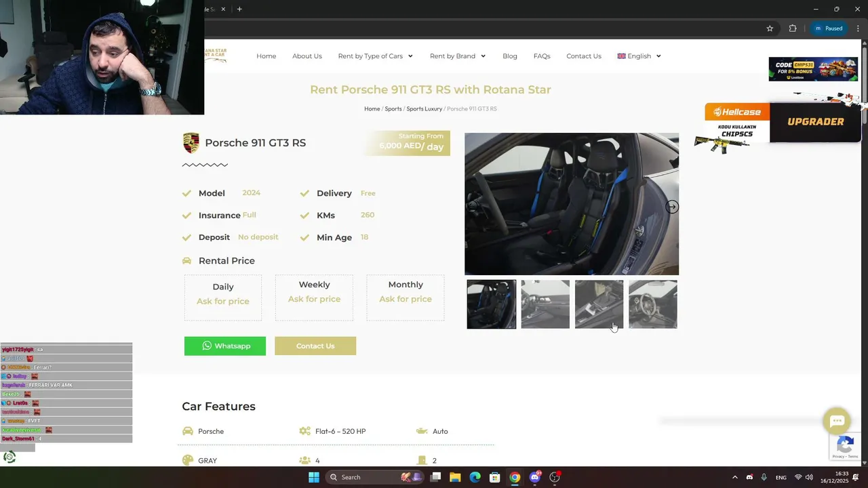Expand the Rent by Brand dropdown
The width and height of the screenshot is (868, 488).
[x=458, y=56]
